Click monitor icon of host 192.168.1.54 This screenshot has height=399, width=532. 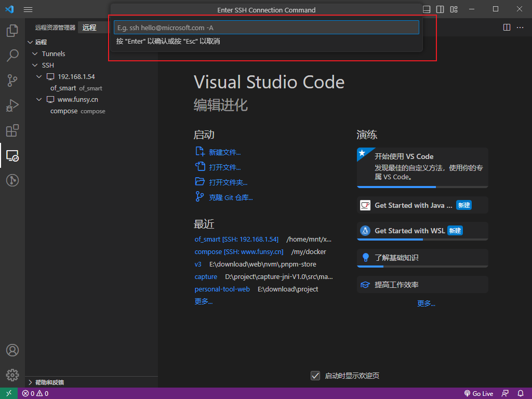tap(50, 77)
